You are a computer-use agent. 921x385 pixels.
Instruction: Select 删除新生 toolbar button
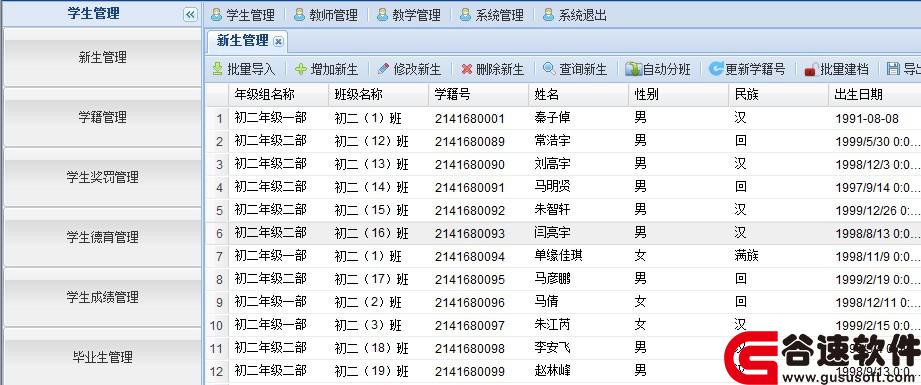tap(492, 69)
